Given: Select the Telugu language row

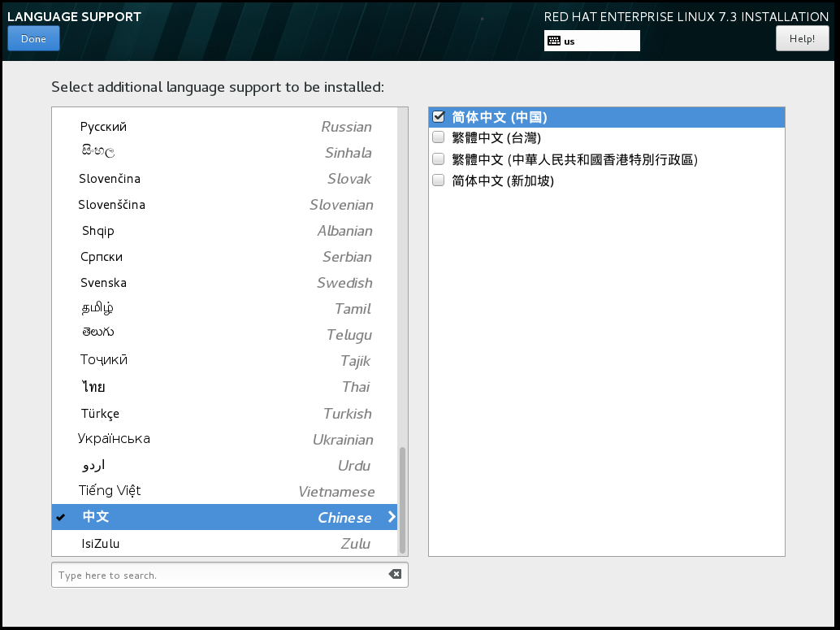Looking at the screenshot, I should coord(224,335).
